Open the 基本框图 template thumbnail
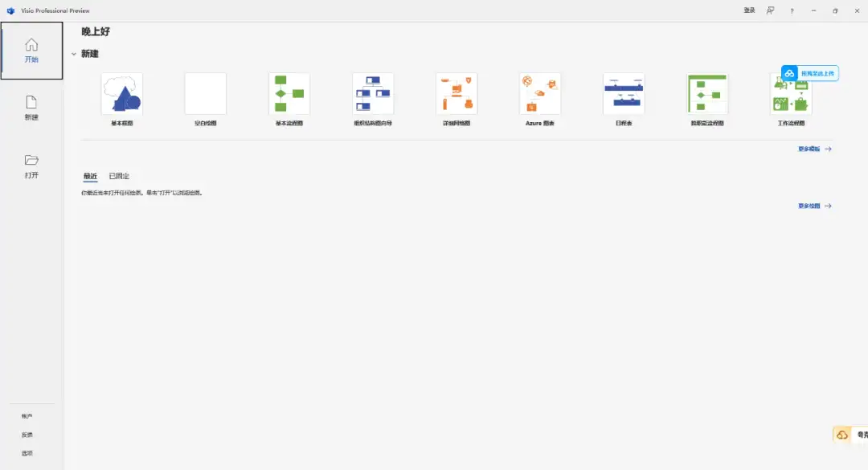The height and width of the screenshot is (470, 868). click(122, 94)
